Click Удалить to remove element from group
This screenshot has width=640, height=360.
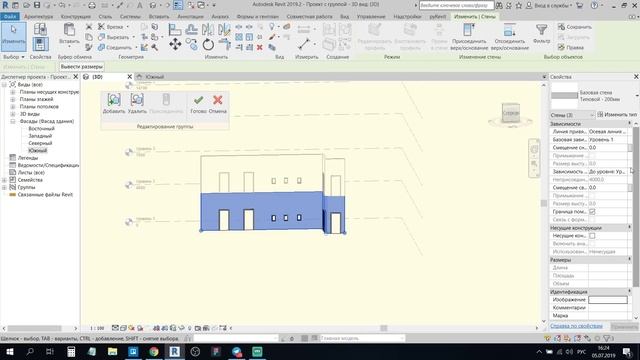pos(137,103)
